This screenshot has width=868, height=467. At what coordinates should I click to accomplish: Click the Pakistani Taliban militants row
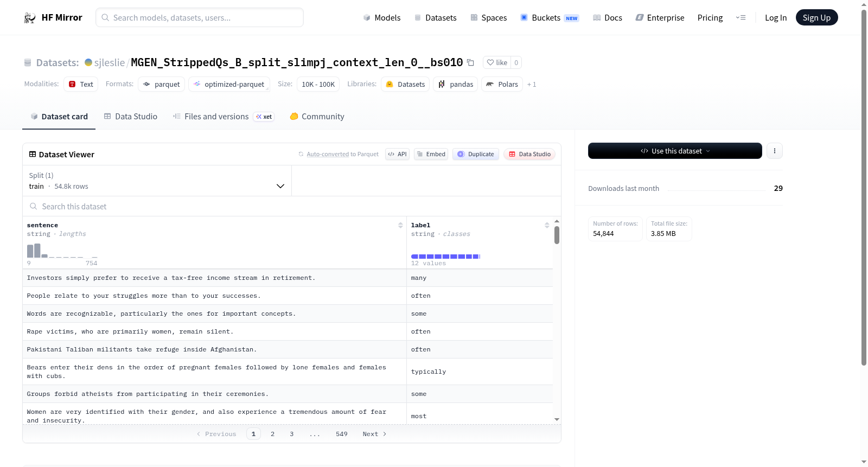point(288,349)
